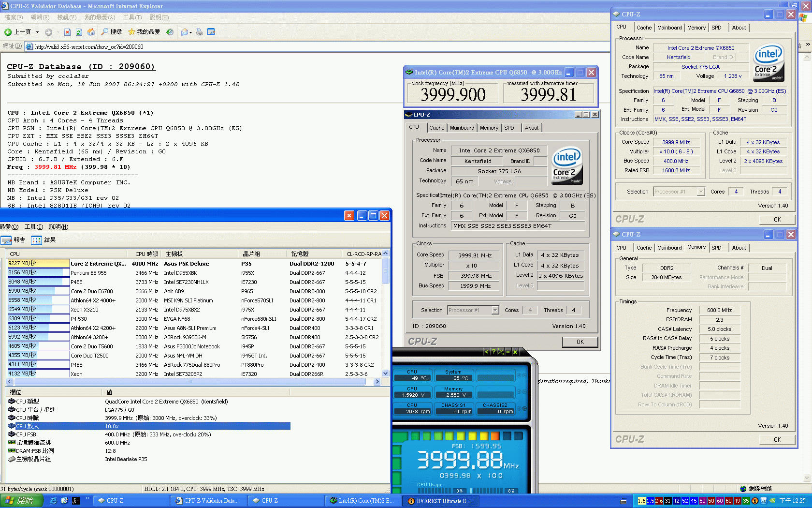This screenshot has height=508, width=812.
Task: Click OK in the center CPU-Z window
Action: click(x=580, y=342)
